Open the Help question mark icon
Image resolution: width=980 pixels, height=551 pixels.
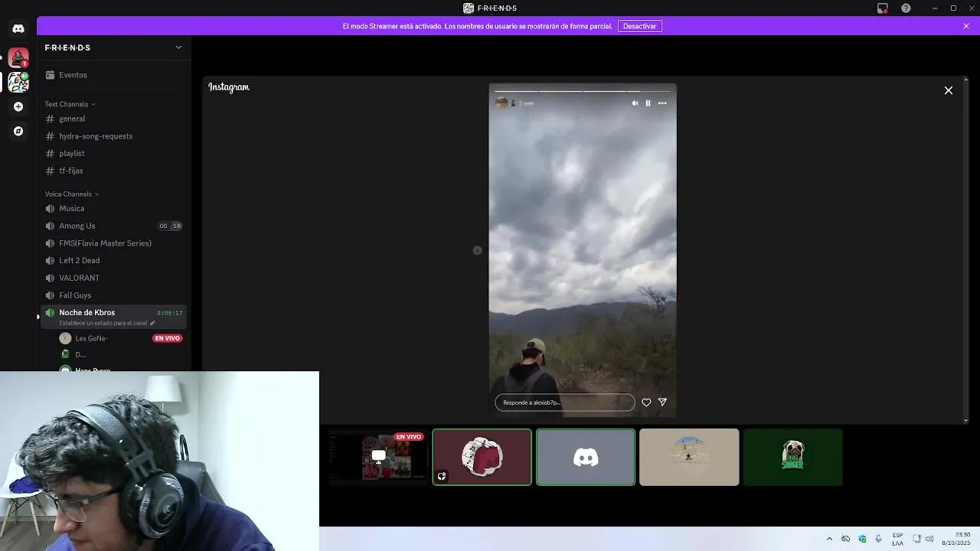pos(906,8)
